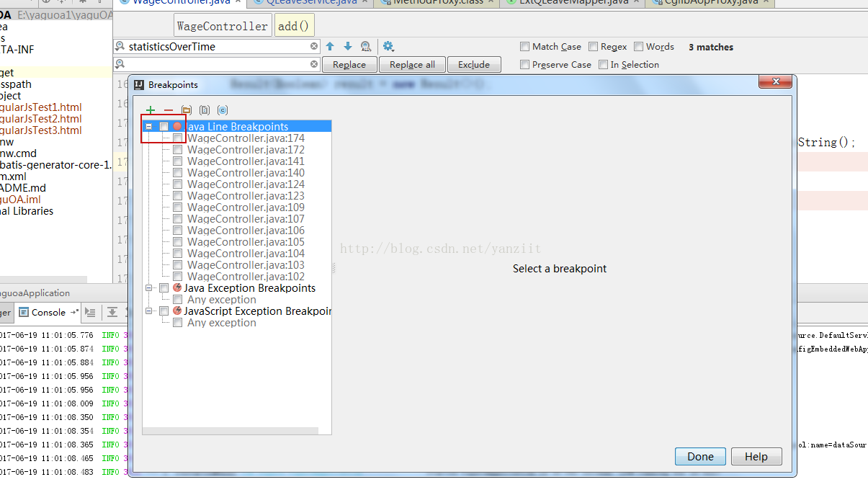
Task: Switch to the QLeaveService.java editor tab
Action: (x=310, y=3)
